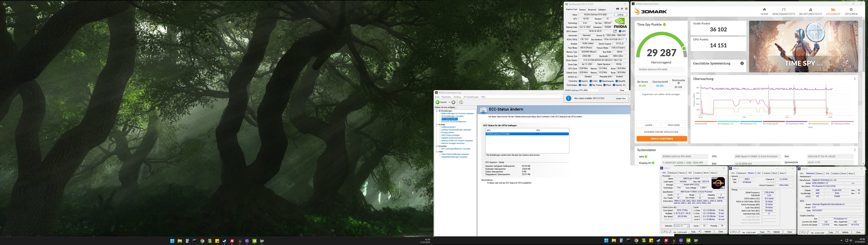The image size is (868, 245).
Task: Click the Time Spy thumbnail image
Action: pos(804,47)
